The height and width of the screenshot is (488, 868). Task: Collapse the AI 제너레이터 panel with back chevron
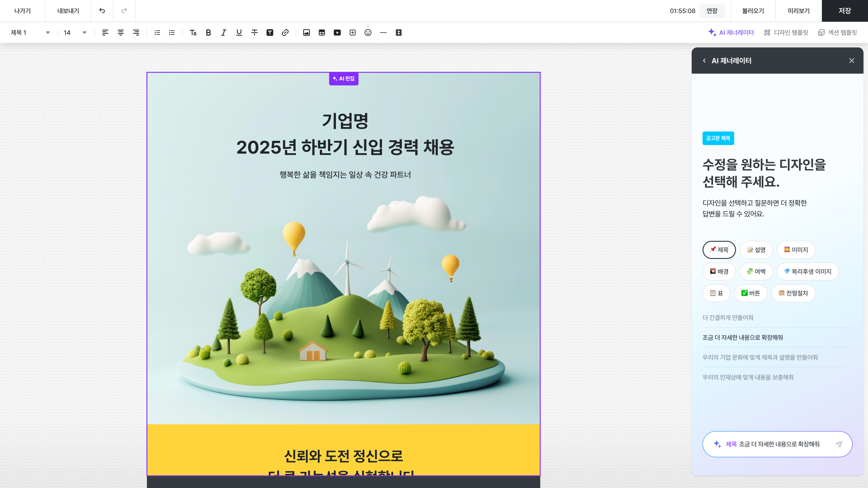pos(704,61)
